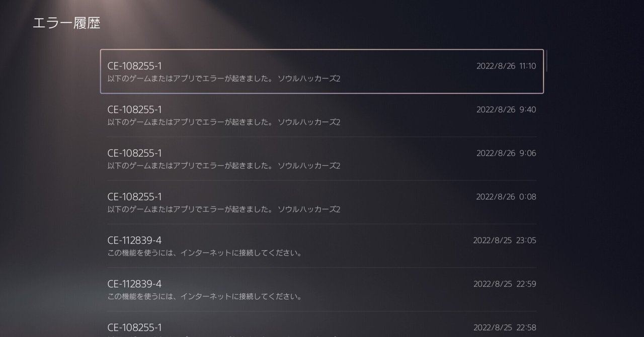Open the CE-108255-1 entry logged at 9:06
This screenshot has width=644, height=337.
(x=322, y=158)
